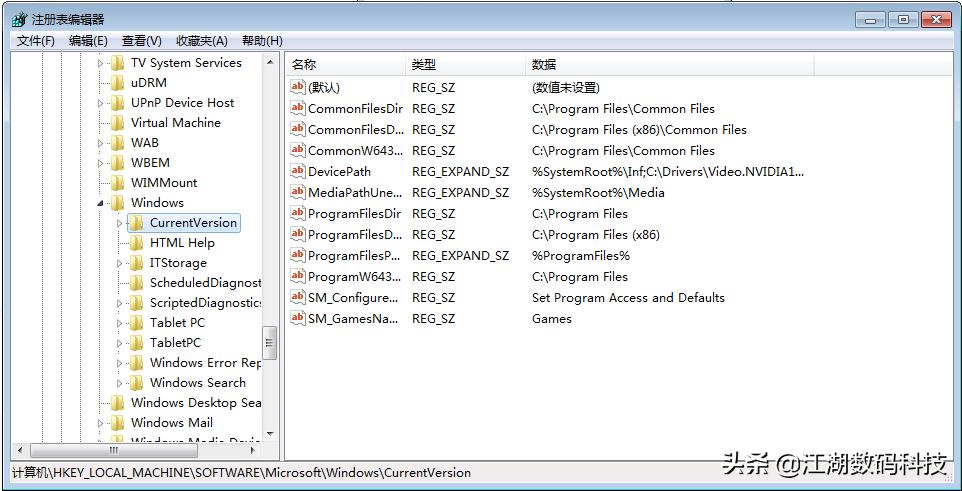Click the data cell Games
The width and height of the screenshot is (962, 491).
552,319
